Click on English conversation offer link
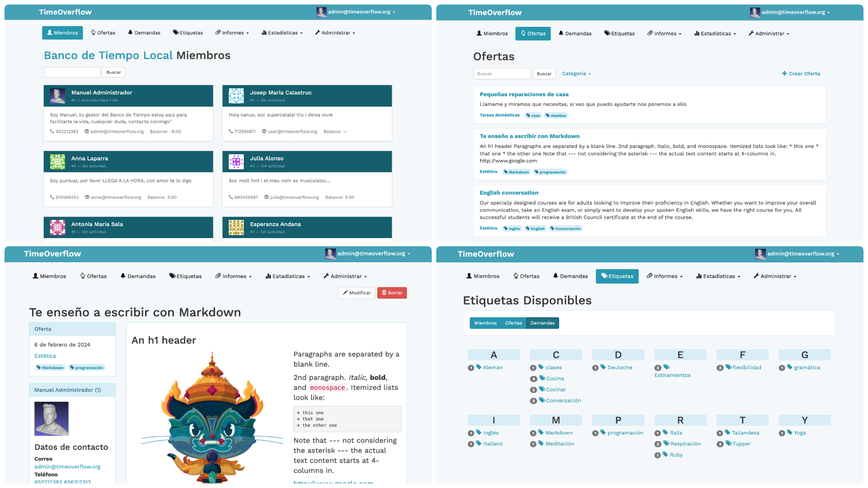The height and width of the screenshot is (488, 868). pyautogui.click(x=509, y=192)
